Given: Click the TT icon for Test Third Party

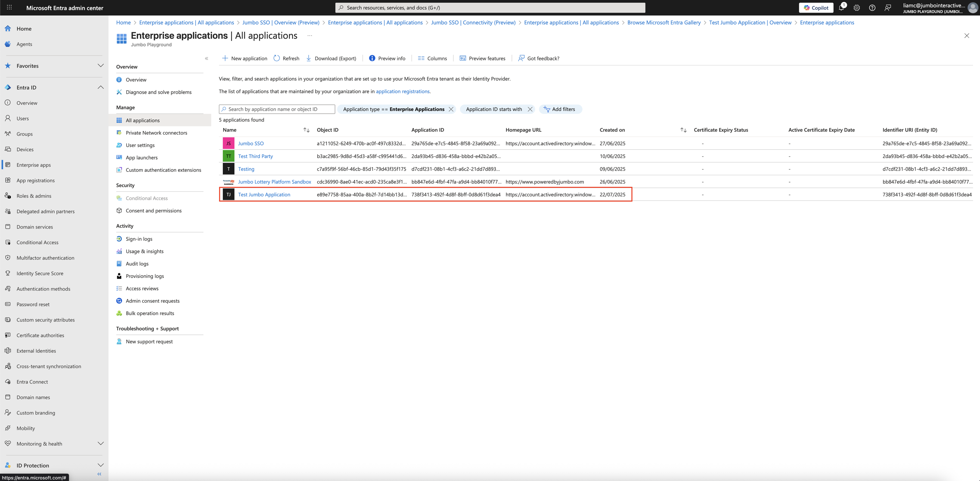Looking at the screenshot, I should click(229, 156).
